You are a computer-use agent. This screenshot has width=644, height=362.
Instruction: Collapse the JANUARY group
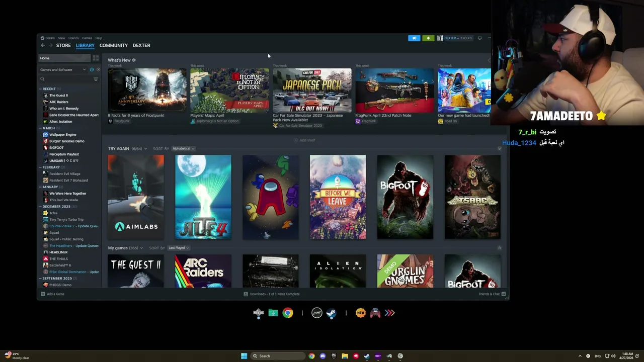click(x=40, y=187)
